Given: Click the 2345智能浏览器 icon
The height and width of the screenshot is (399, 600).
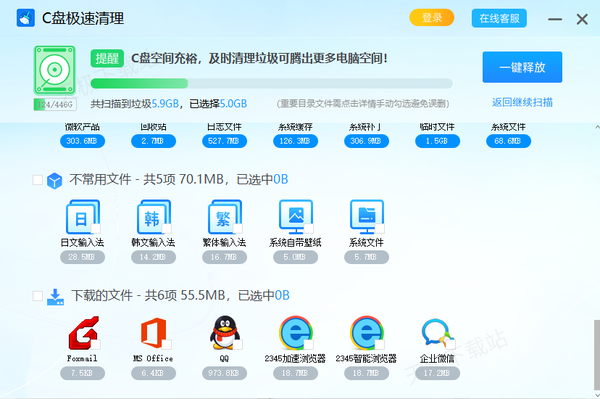Looking at the screenshot, I should 367,333.
